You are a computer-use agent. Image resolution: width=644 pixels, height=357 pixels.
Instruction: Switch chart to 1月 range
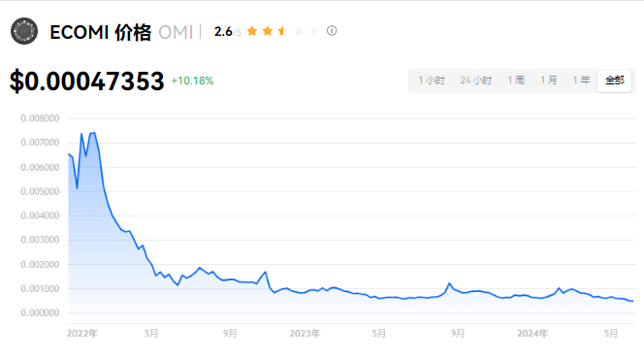coord(549,81)
